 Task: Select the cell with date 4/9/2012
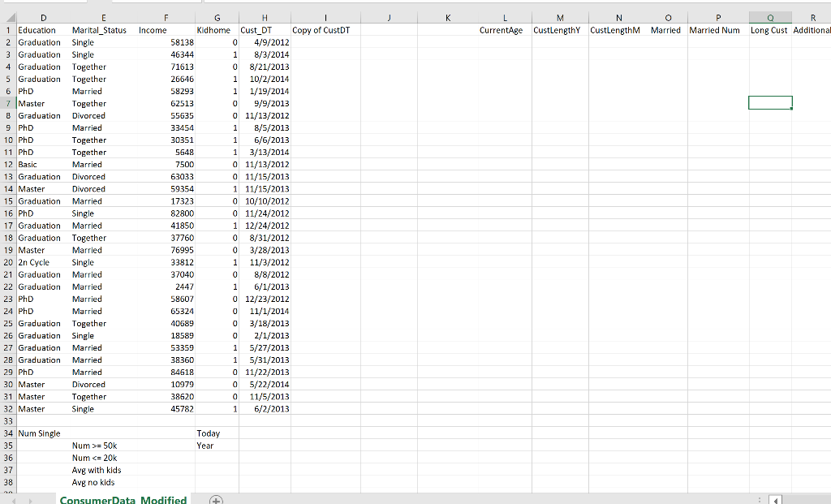(x=264, y=42)
